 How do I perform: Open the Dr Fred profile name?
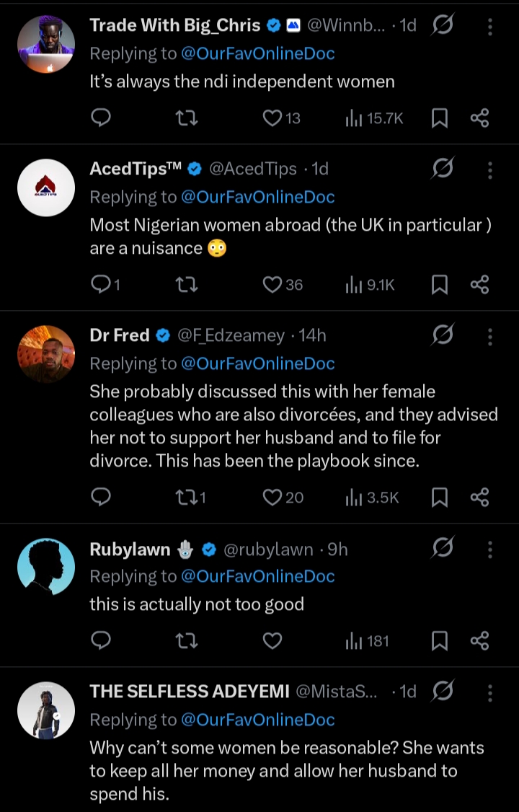point(120,335)
